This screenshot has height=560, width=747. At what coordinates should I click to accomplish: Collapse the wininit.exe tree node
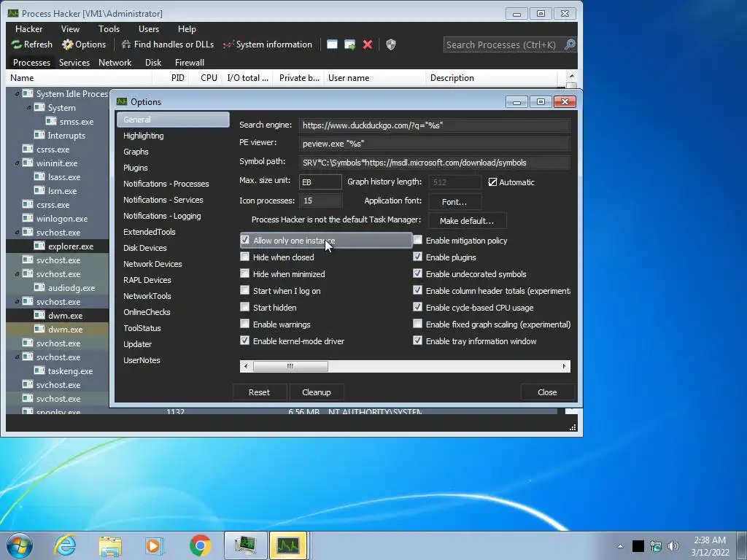pos(18,163)
